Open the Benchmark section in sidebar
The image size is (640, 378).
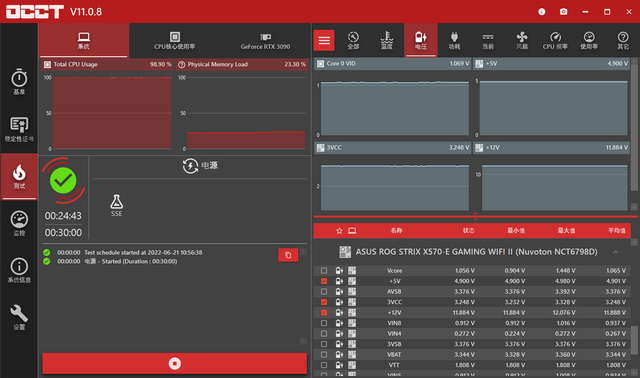(19, 82)
